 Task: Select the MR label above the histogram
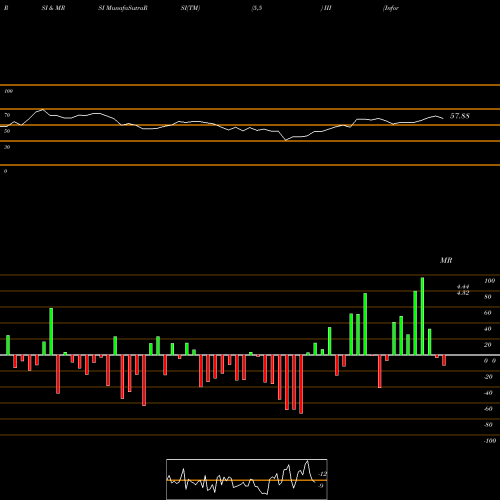coord(446,260)
